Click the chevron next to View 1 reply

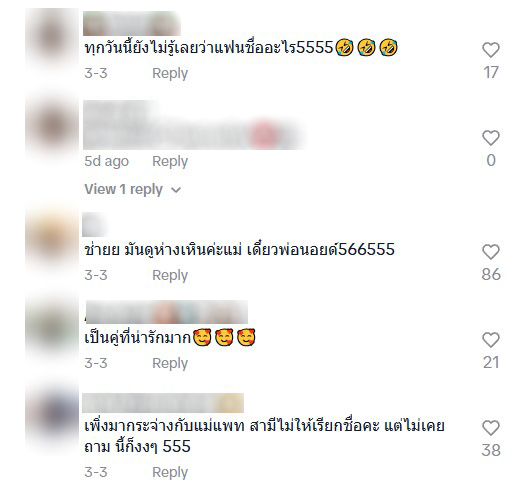(x=176, y=190)
